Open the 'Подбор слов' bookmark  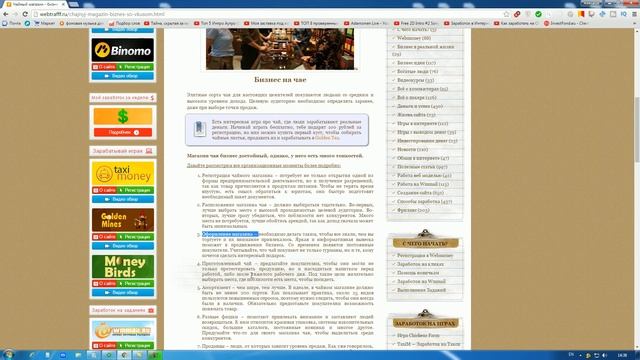(x=124, y=23)
